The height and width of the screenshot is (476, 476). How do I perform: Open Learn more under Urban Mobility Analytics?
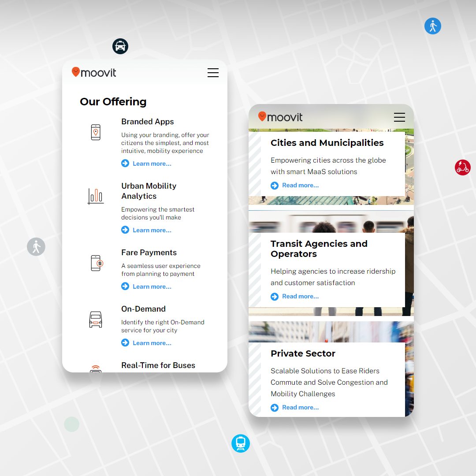click(152, 230)
